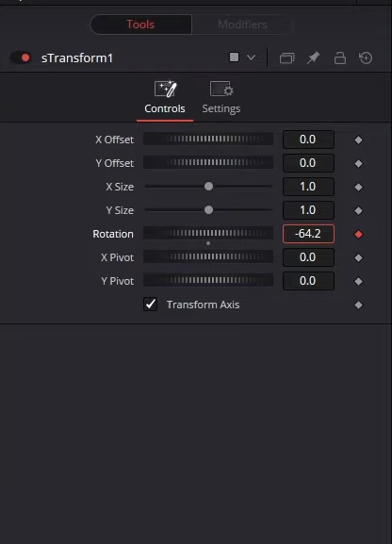Screen dimensions: 392x544
Task: Click the reset icon for sTransform1
Action: coord(366,58)
